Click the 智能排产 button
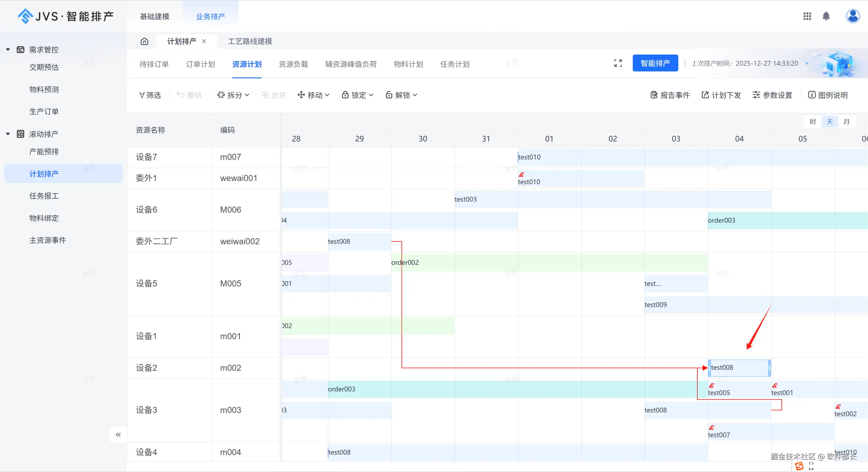 point(655,63)
